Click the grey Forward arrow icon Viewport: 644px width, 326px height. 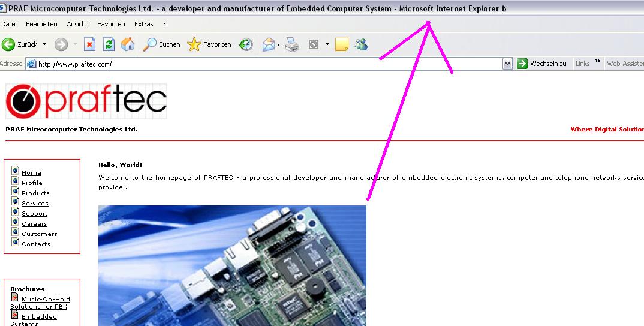(x=61, y=44)
